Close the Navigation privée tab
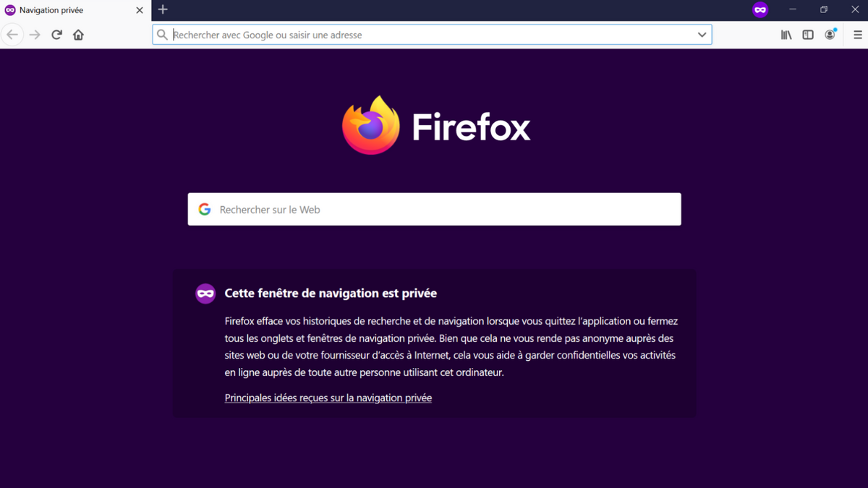The image size is (868, 488). point(140,10)
